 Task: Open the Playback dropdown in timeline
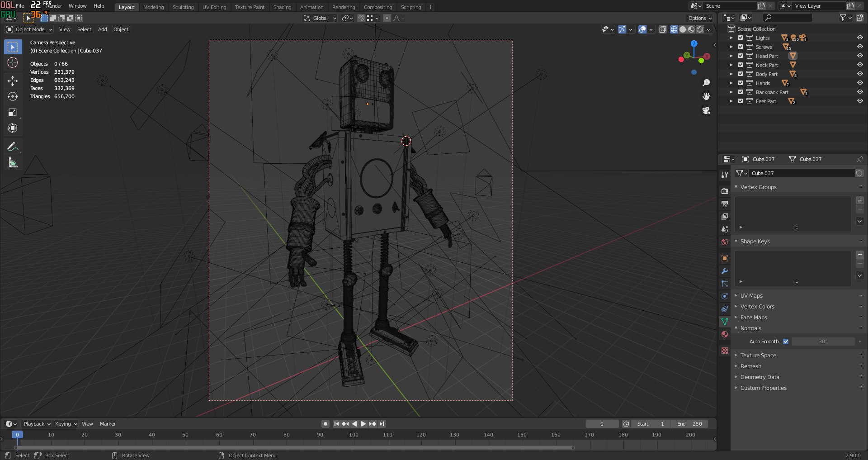[36, 424]
